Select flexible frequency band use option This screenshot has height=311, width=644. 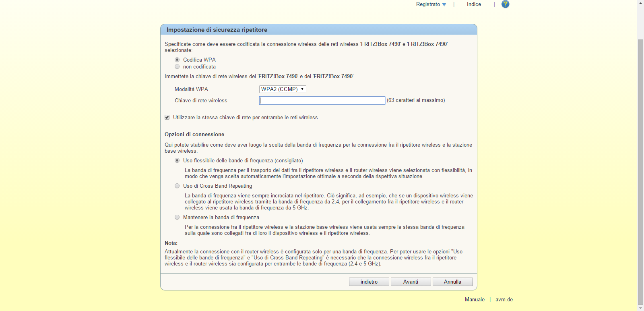pyautogui.click(x=177, y=161)
